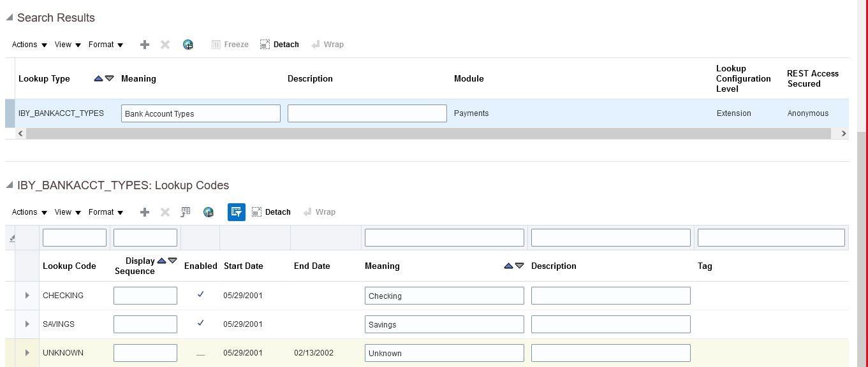Collapse the Search Results section header
The image size is (868, 367).
[x=8, y=17]
